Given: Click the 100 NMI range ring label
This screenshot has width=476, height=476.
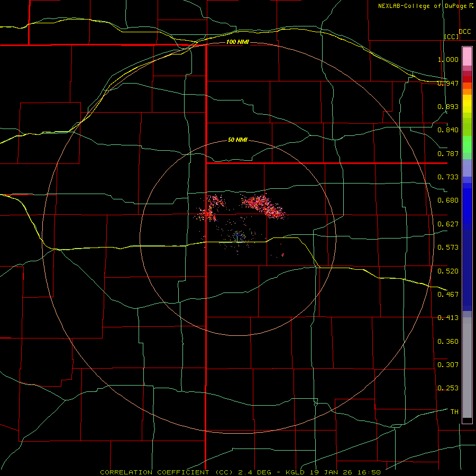Looking at the screenshot, I should pyautogui.click(x=237, y=42).
